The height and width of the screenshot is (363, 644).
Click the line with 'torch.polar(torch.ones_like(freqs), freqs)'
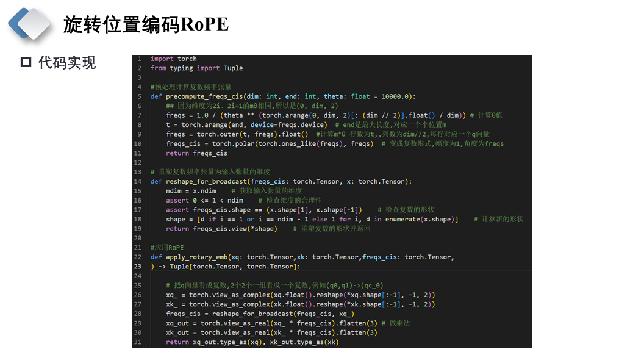(x=335, y=144)
